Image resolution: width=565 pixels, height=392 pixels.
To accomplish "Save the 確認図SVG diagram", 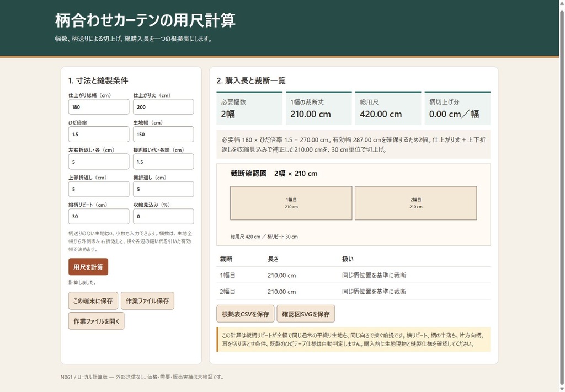I will (x=306, y=314).
